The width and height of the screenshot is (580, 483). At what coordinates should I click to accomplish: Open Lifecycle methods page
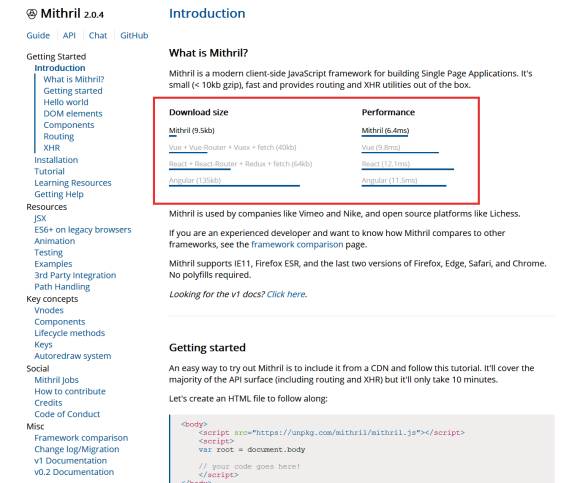point(70,333)
